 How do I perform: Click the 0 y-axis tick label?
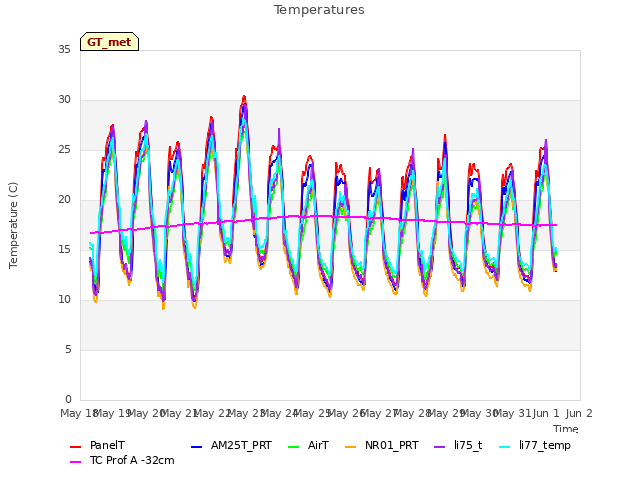(x=68, y=399)
